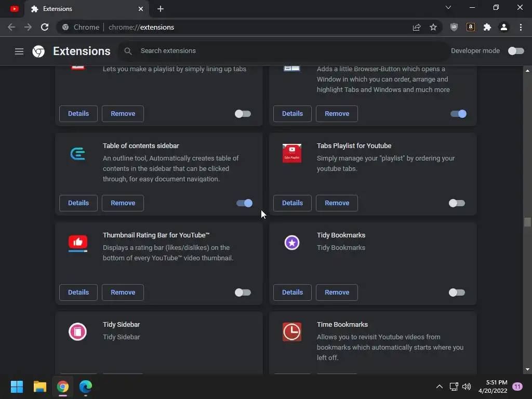
Task: Click the Chrome site info chip in address bar
Action: [x=81, y=27]
